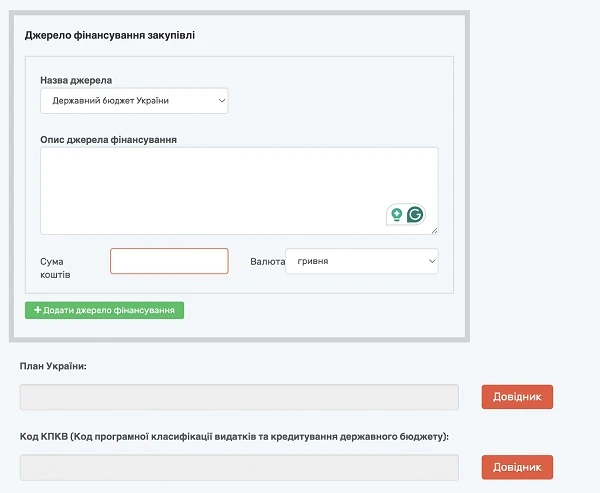
Task: Click the Grammarly lightbulb suggestions icon
Action: (397, 214)
